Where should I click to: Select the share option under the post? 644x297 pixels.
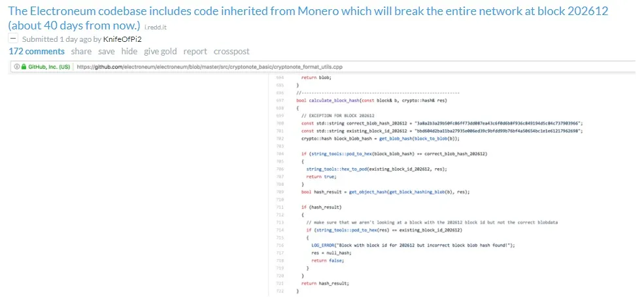tap(81, 51)
